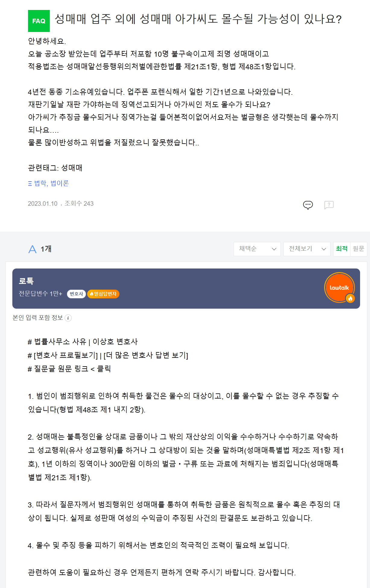
Task: Click the list icon before 법학, 법이론
Action: (x=30, y=183)
